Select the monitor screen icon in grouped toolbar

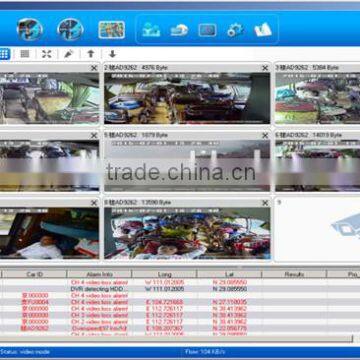pyautogui.click(x=207, y=30)
